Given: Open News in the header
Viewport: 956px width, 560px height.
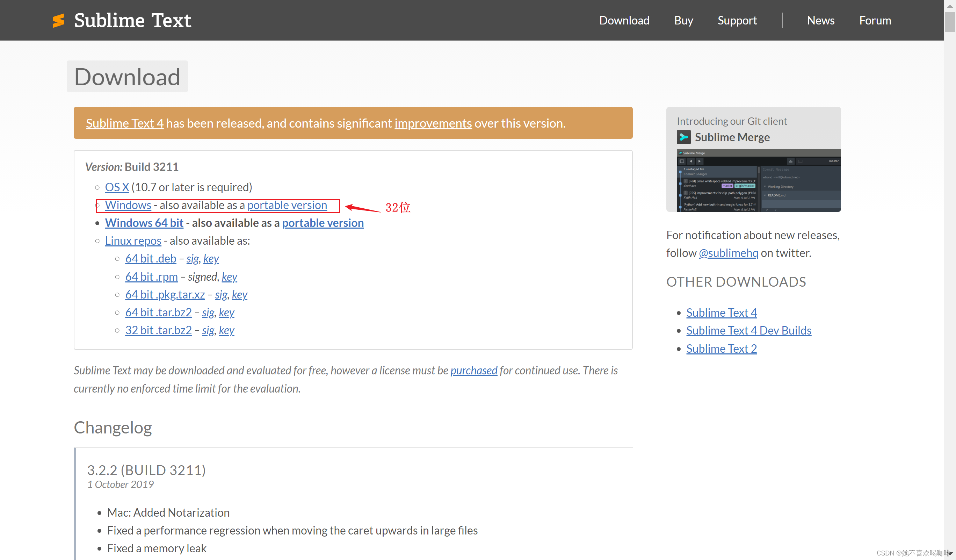Looking at the screenshot, I should click(820, 21).
